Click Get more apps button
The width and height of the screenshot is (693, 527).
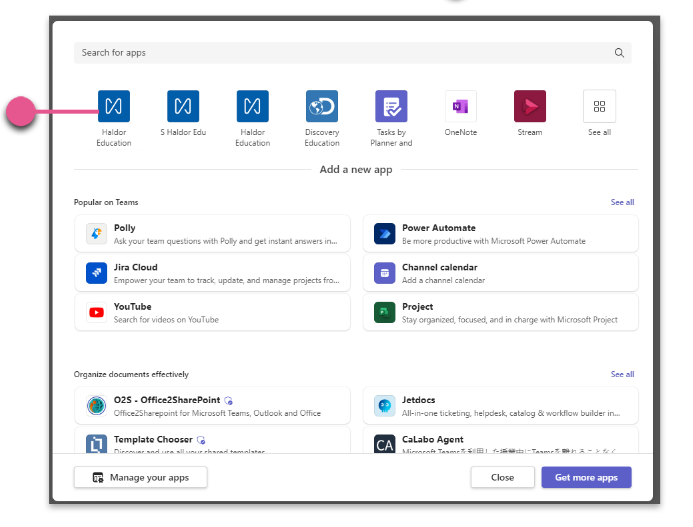click(586, 477)
